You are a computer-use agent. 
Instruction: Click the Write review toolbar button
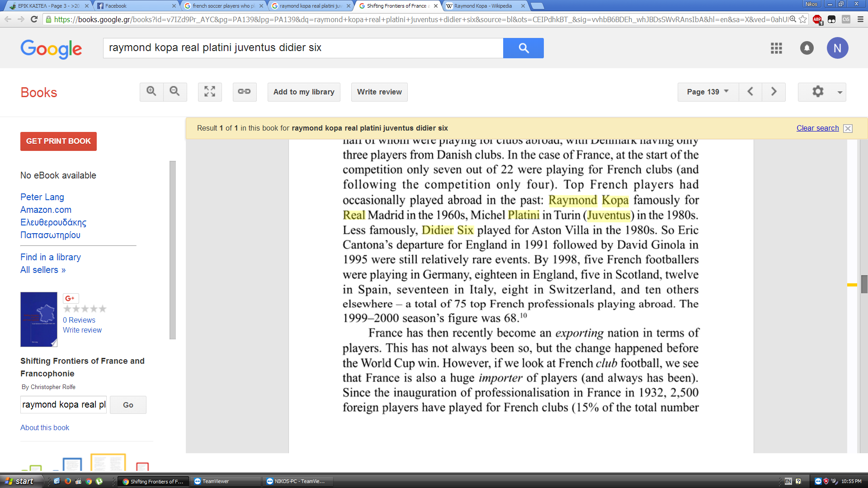coord(379,92)
